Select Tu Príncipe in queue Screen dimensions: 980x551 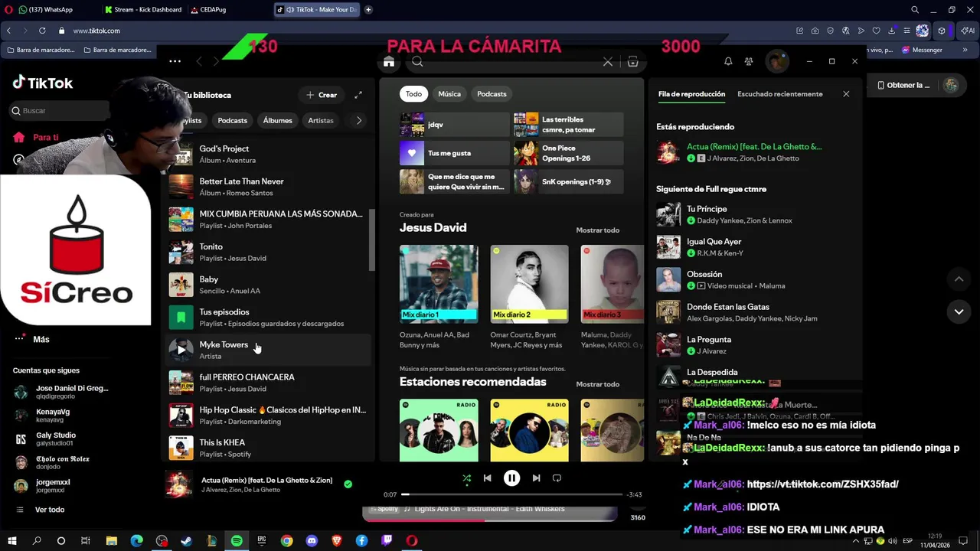[754, 214]
